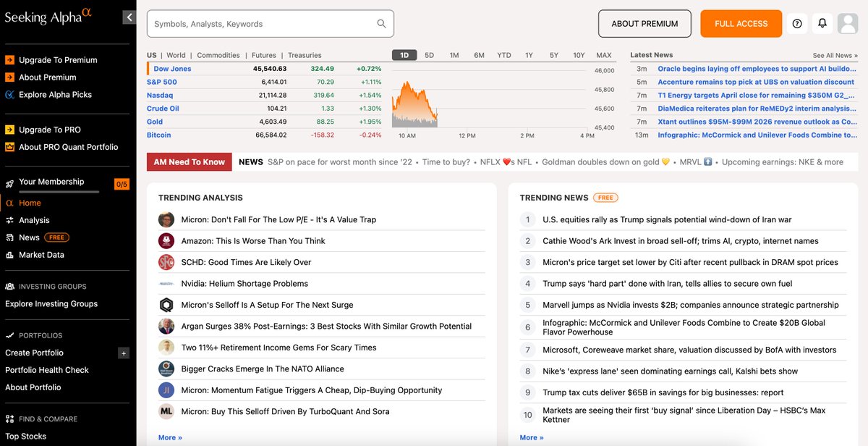Click the FULL ACCESS button
Screen dimensions: 868x446
(741, 24)
